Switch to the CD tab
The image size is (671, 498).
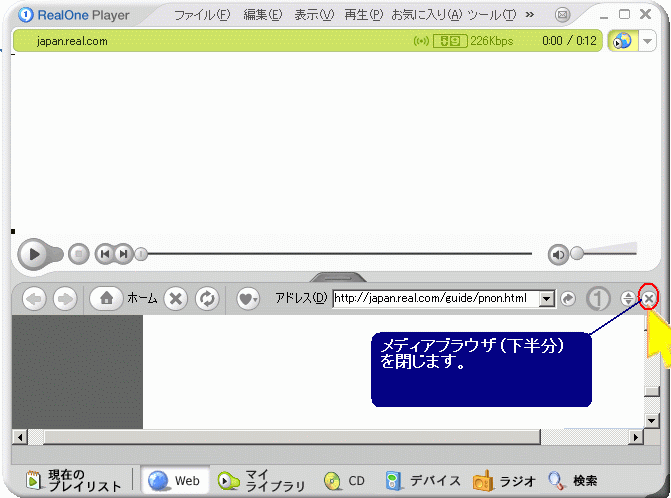pos(344,481)
